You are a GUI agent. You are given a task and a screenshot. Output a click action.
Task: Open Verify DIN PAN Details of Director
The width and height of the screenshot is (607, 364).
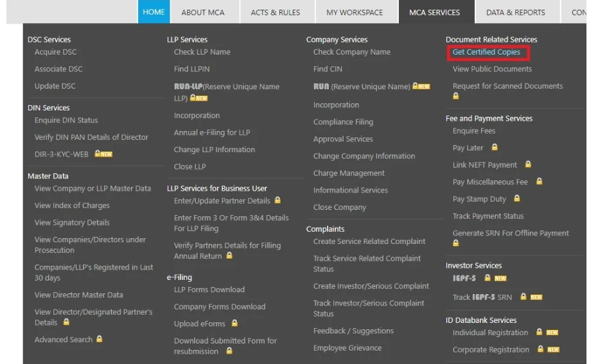point(91,137)
